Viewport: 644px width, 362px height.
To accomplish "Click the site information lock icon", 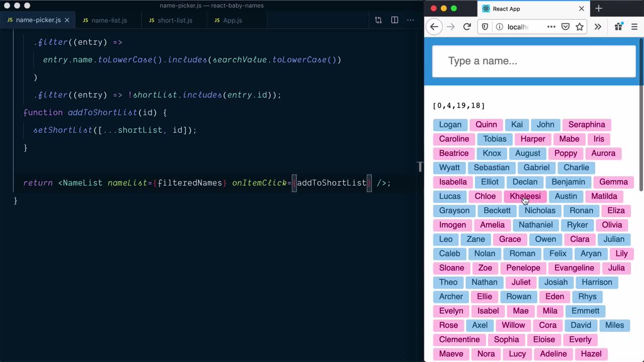I will (x=499, y=27).
